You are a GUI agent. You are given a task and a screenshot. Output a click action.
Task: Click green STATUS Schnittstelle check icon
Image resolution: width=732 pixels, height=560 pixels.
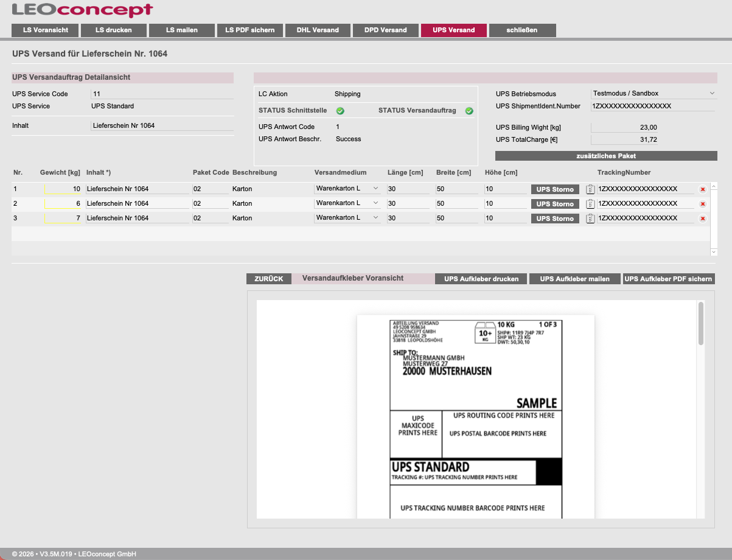(340, 111)
